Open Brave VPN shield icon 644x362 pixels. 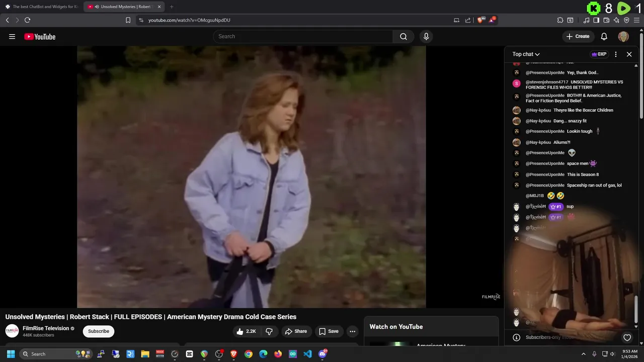(626, 20)
